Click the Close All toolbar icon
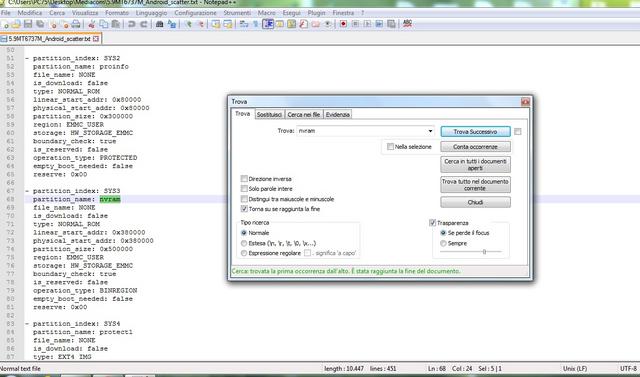This screenshot has width=640, height=377. click(x=65, y=24)
